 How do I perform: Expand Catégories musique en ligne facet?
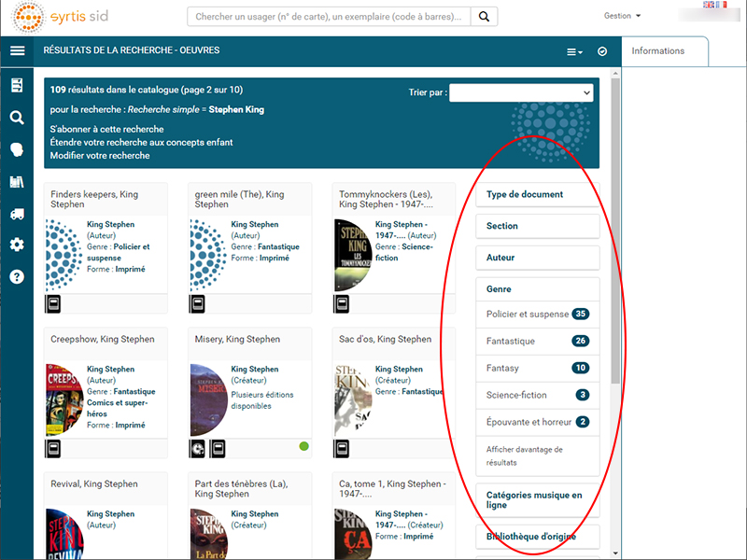pos(538,500)
